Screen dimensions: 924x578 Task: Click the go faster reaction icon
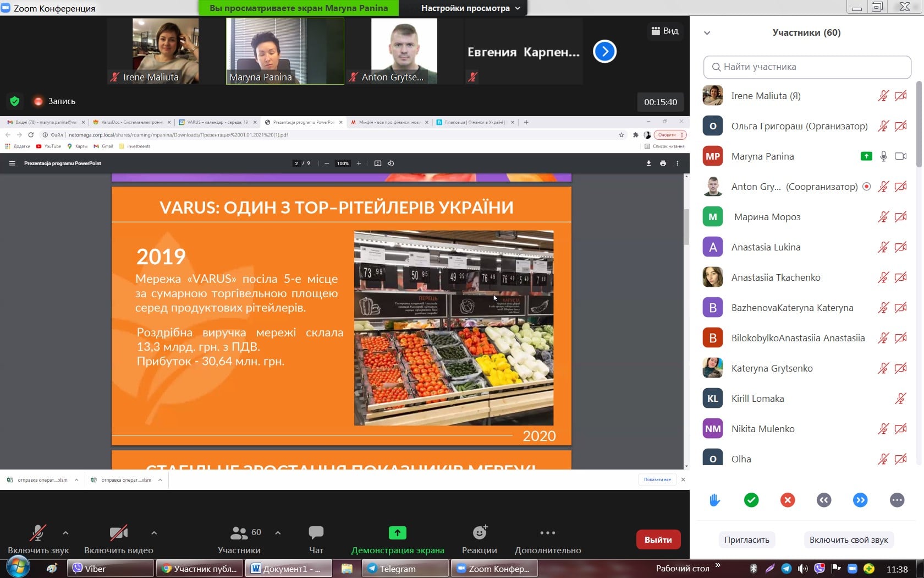pos(860,500)
